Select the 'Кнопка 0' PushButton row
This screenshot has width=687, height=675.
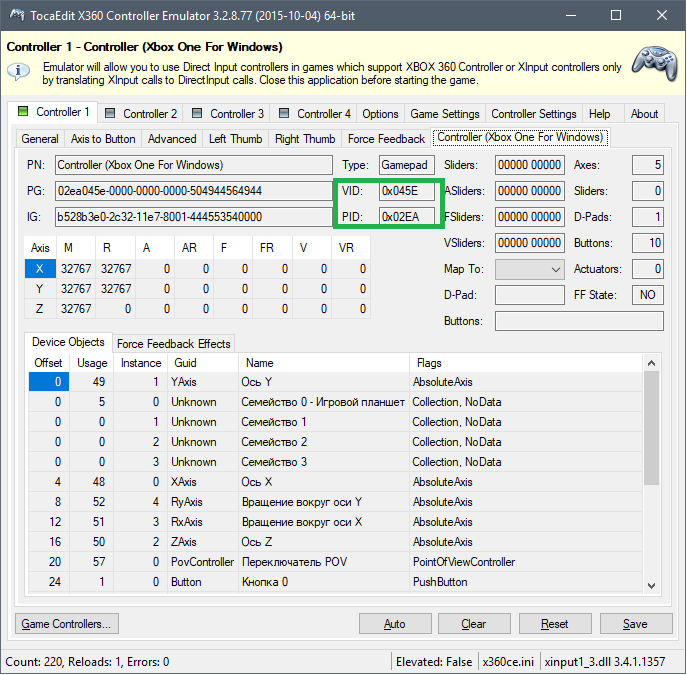pyautogui.click(x=336, y=582)
